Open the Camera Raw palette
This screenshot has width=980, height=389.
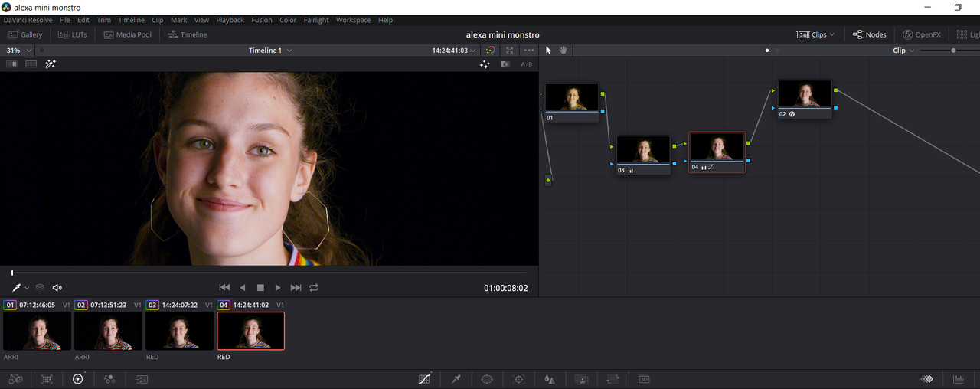15,379
